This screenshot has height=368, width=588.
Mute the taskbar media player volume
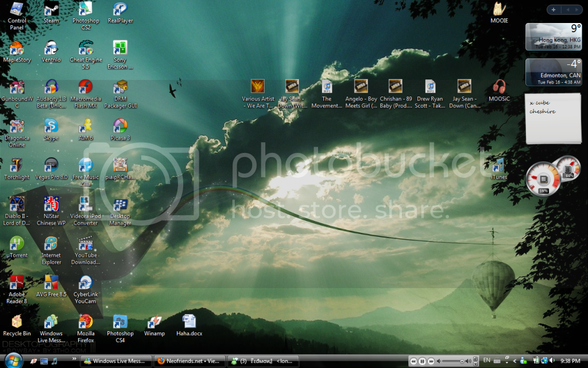click(439, 361)
